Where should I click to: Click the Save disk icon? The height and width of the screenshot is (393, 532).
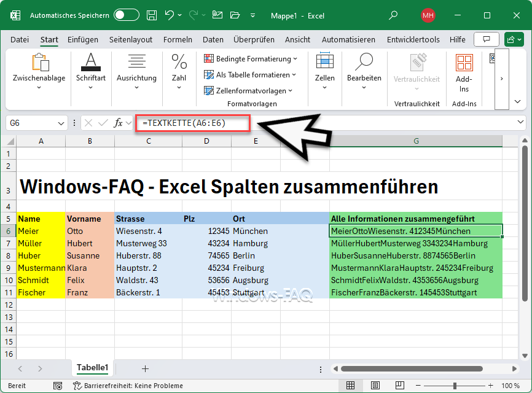click(152, 15)
